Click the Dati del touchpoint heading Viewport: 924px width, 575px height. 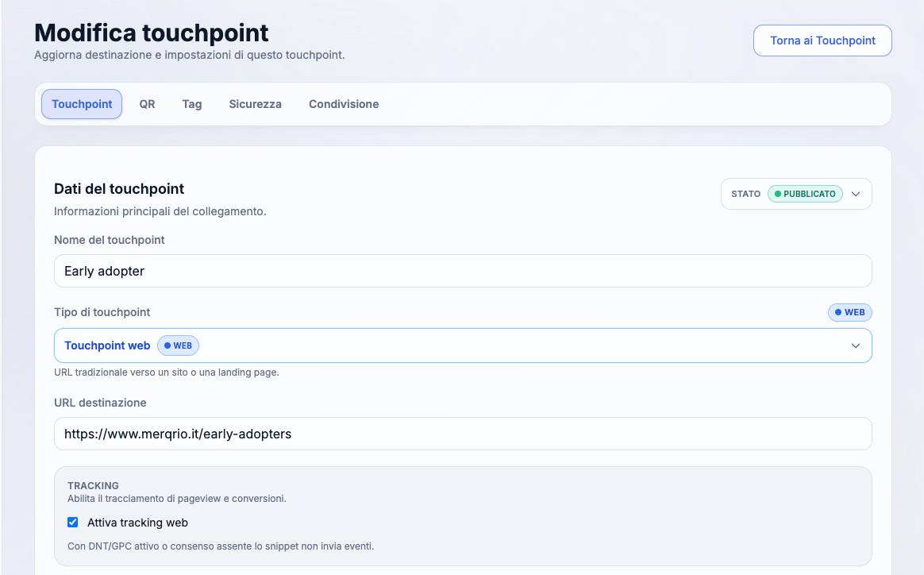pyautogui.click(x=119, y=189)
